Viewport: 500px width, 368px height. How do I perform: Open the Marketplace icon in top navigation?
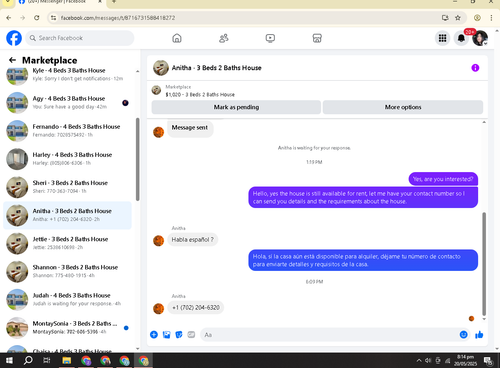[x=317, y=38]
